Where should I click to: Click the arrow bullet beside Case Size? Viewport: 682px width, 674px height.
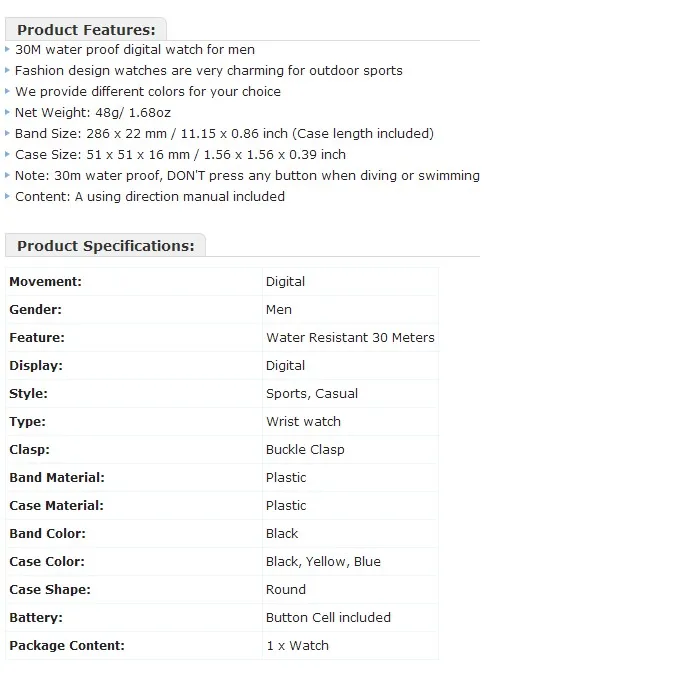[7, 154]
